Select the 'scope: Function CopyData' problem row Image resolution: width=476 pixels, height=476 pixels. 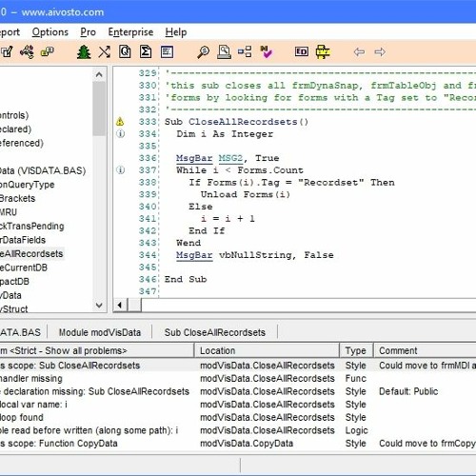point(238,444)
